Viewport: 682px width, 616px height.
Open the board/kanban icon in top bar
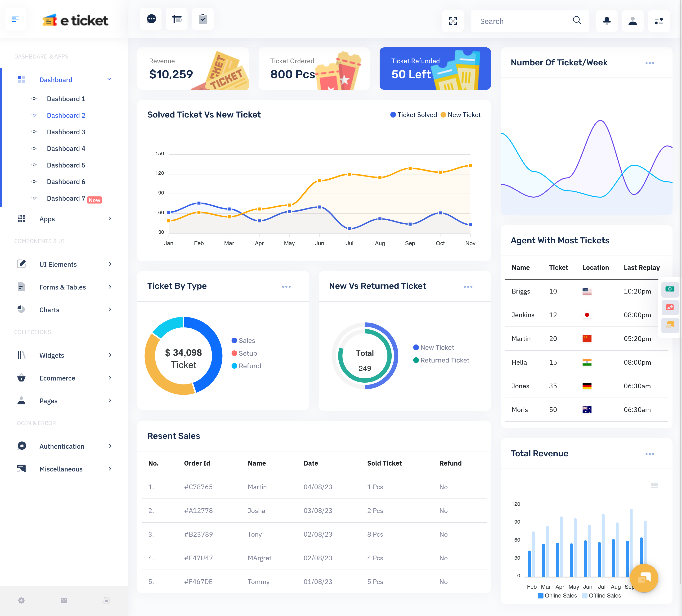(x=177, y=19)
